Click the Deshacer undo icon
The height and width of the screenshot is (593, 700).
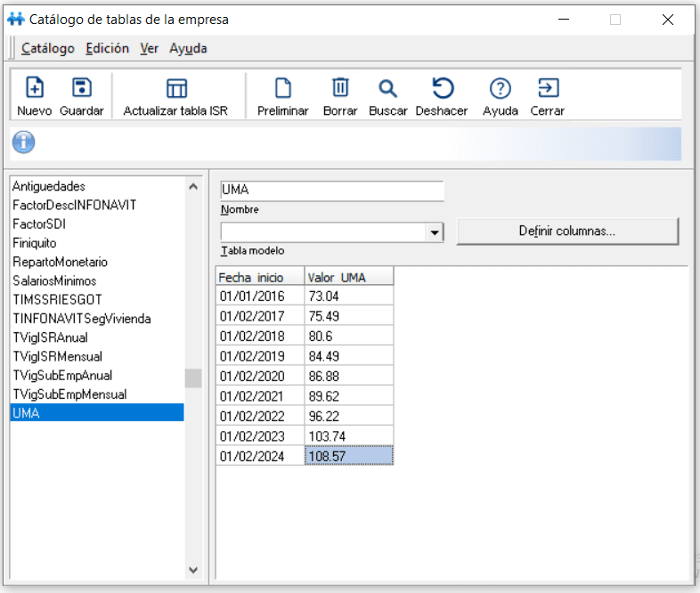(x=443, y=88)
